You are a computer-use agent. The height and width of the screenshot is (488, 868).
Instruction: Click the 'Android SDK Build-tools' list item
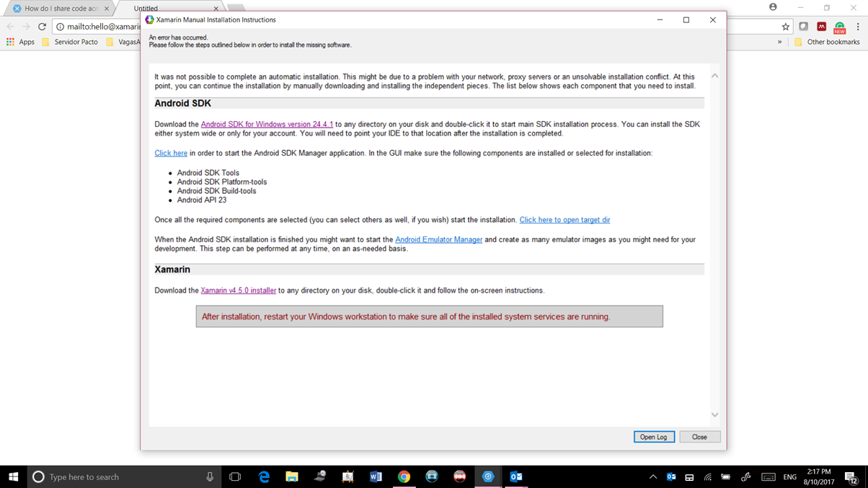[216, 191]
